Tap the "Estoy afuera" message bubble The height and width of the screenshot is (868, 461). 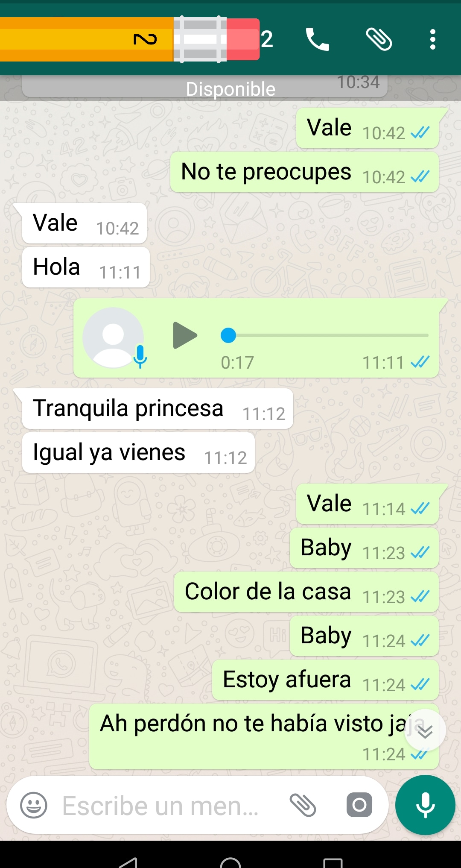pos(325,680)
